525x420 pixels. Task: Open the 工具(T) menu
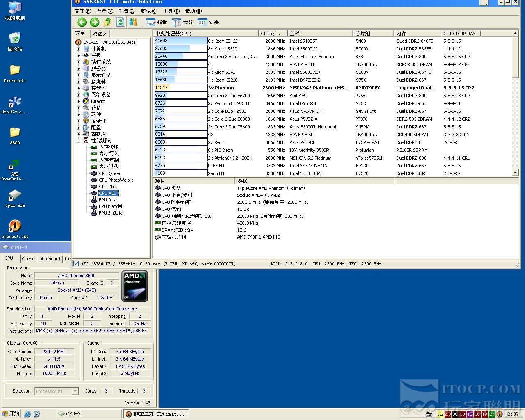pyautogui.click(x=171, y=11)
